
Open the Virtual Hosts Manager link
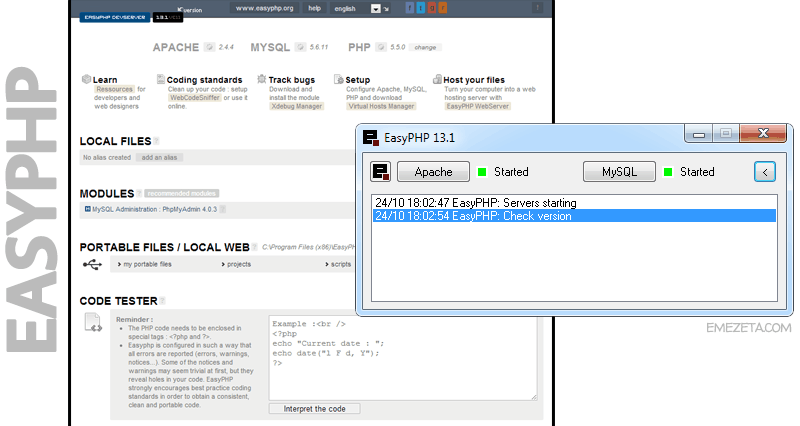[x=381, y=107]
